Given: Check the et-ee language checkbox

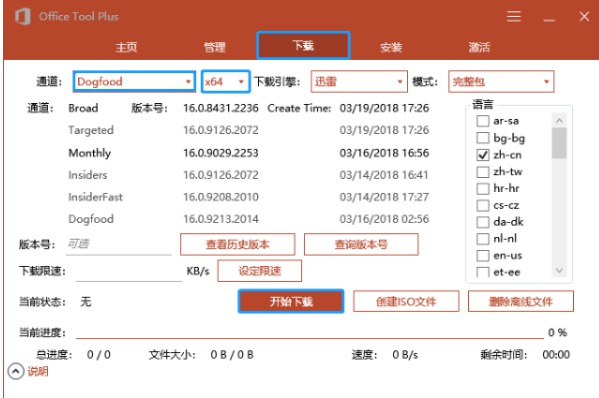Looking at the screenshot, I should coord(482,272).
